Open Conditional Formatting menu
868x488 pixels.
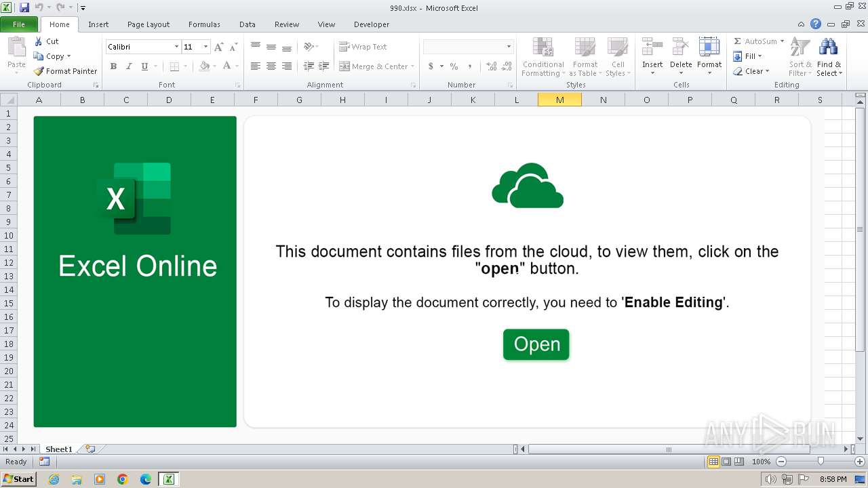coord(543,57)
